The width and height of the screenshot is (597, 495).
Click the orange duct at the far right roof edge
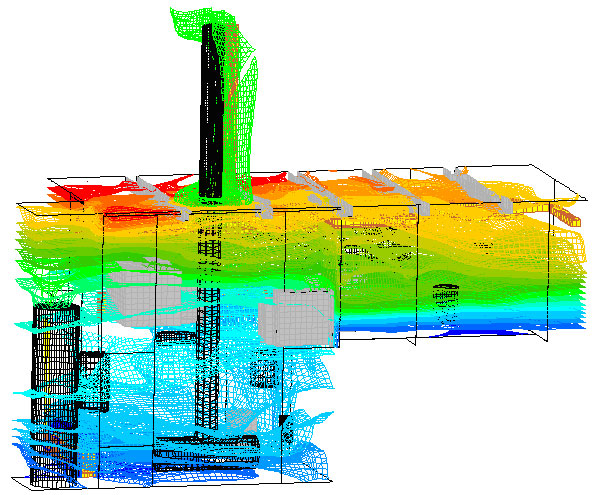pos(565,215)
